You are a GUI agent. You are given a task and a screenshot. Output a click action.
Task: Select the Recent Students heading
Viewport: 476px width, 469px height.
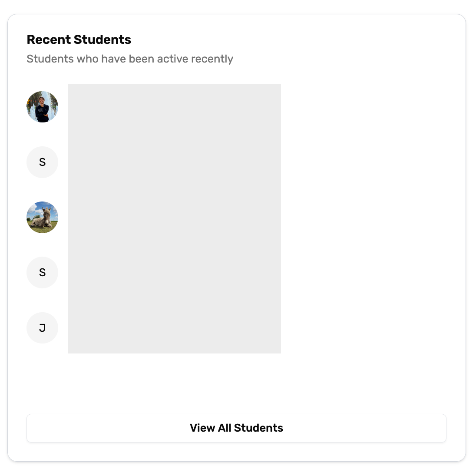tap(79, 39)
